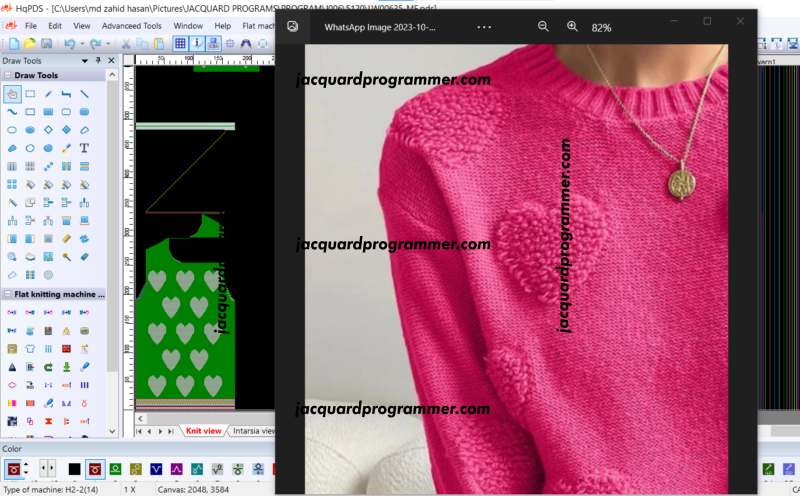Viewport: 800px width, 496px height.
Task: Click the zoom in magnifier in photo viewer
Action: [572, 27]
